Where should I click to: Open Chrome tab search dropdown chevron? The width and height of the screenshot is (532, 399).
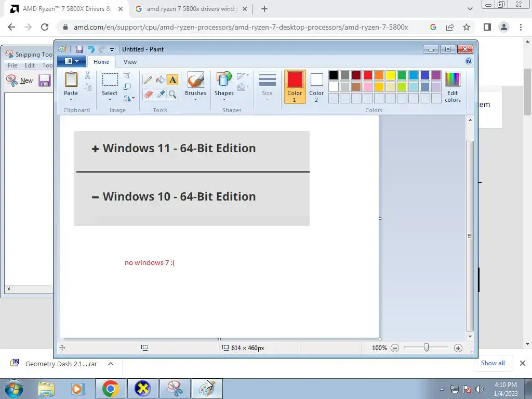(470, 9)
